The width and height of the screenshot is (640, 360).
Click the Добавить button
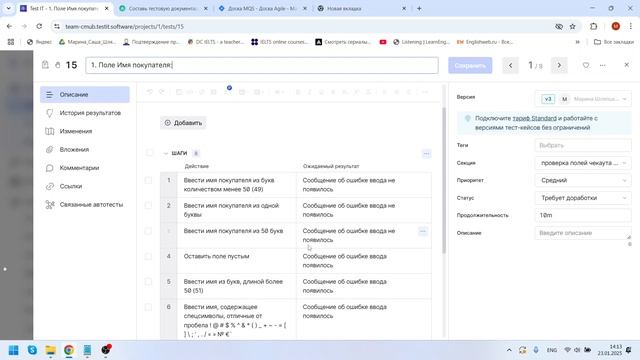pos(183,123)
